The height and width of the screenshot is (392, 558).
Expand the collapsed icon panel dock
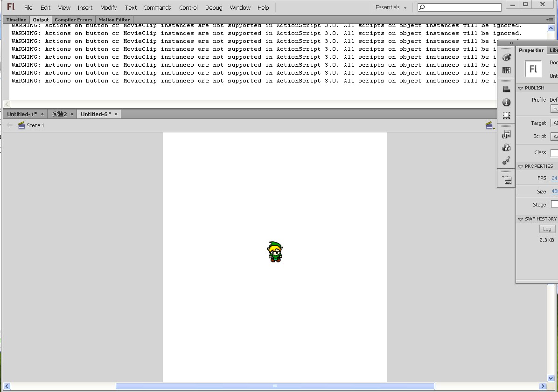[x=511, y=43]
